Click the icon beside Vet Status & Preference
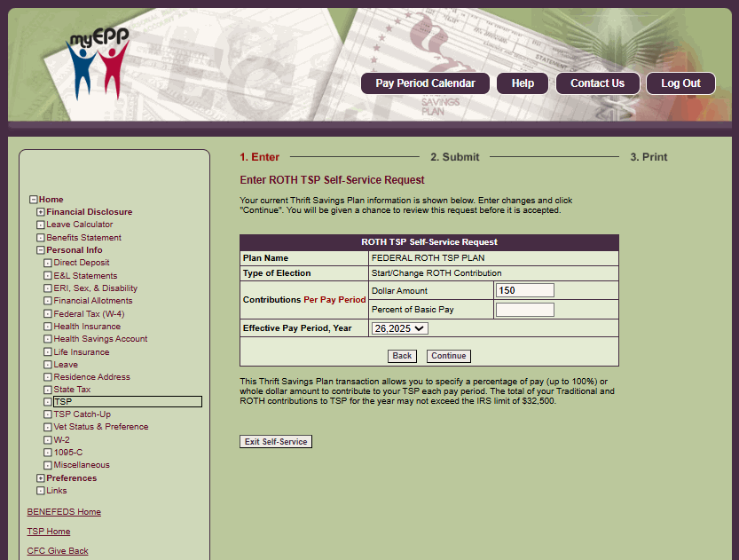 48,427
